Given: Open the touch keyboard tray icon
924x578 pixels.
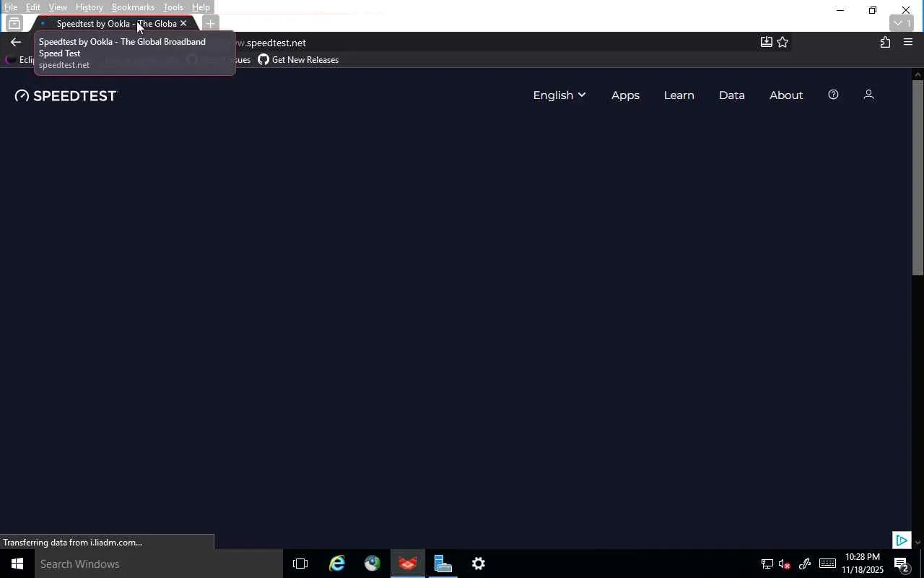Looking at the screenshot, I should click(x=827, y=564).
